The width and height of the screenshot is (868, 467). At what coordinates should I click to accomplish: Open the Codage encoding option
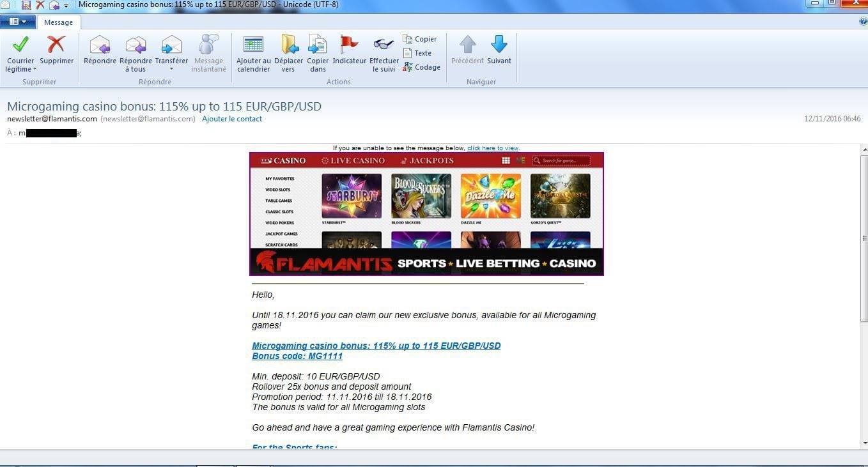pos(421,67)
